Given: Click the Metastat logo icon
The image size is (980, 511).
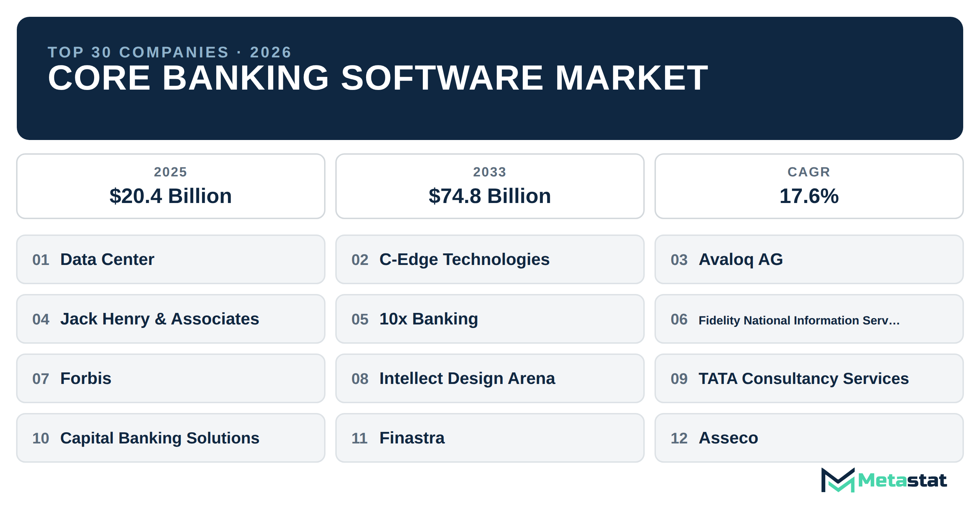Looking at the screenshot, I should (838, 480).
